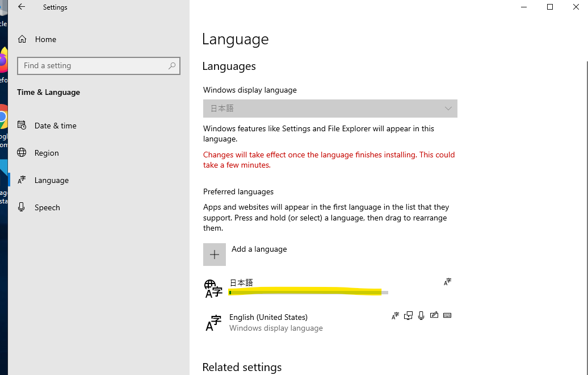Click the Add a language plus button
Image resolution: width=588 pixels, height=375 pixels.
[215, 255]
